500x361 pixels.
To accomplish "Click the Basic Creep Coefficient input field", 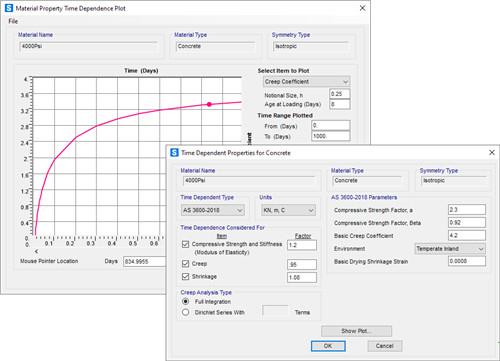I will tap(467, 235).
